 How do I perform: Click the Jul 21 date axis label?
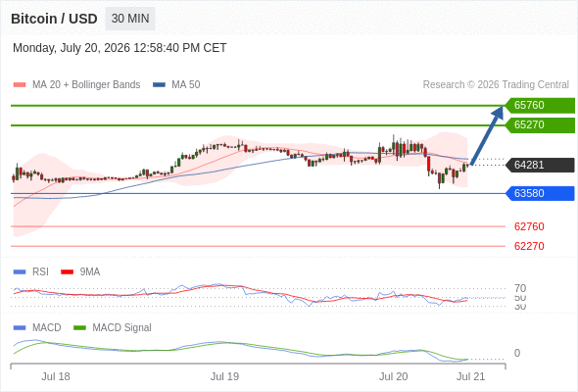[471, 376]
